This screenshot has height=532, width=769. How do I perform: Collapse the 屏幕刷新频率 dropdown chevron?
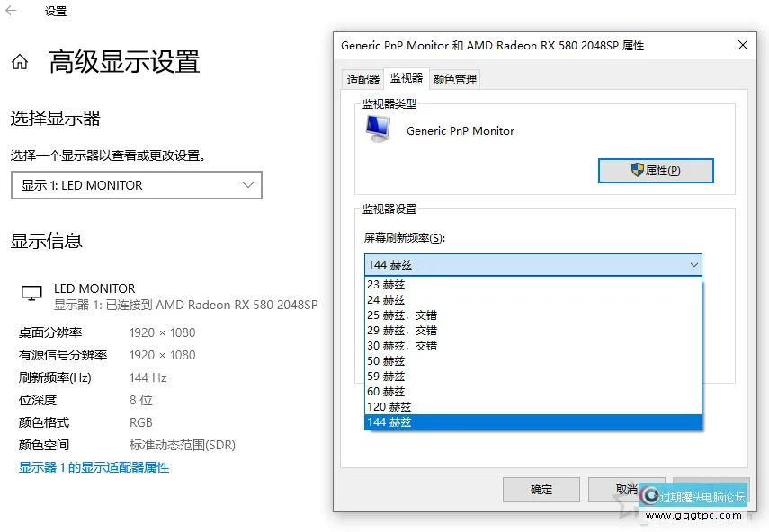(693, 264)
